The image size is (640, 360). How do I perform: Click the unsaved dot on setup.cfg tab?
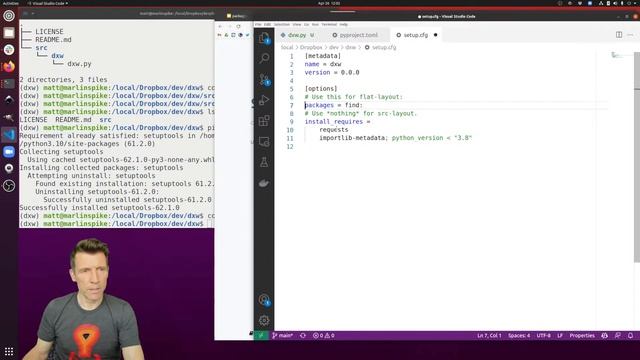[x=436, y=35]
